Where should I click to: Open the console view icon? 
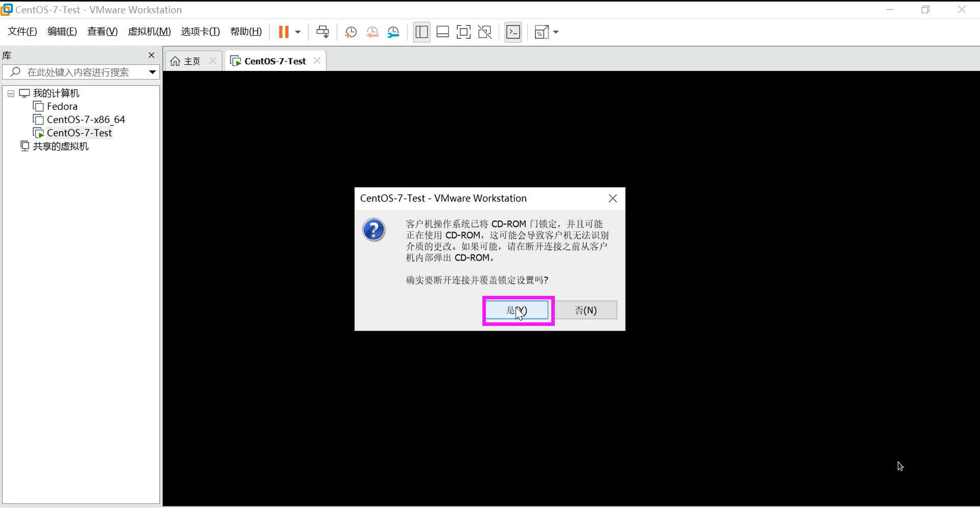513,32
